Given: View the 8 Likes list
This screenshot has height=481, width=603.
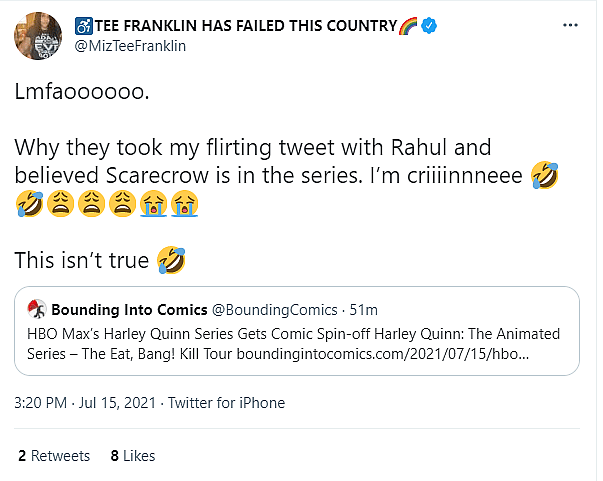Looking at the screenshot, I should [x=133, y=455].
